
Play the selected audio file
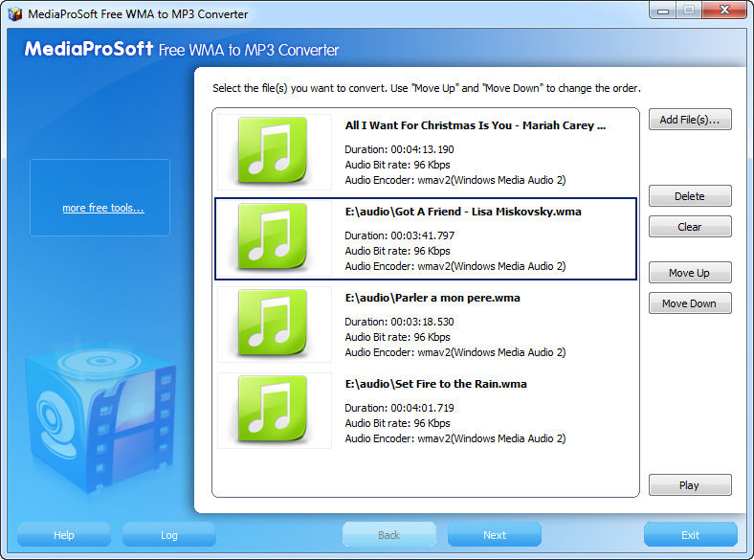[x=690, y=485]
